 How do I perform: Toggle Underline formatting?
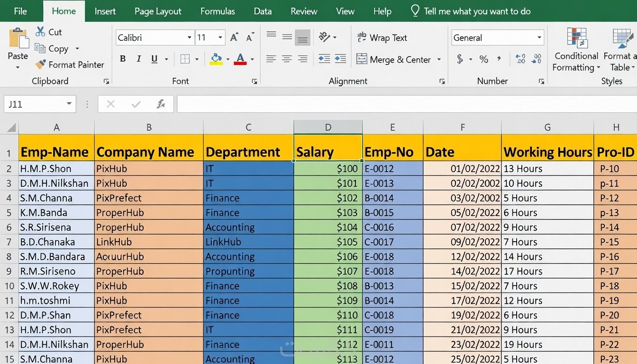(155, 59)
